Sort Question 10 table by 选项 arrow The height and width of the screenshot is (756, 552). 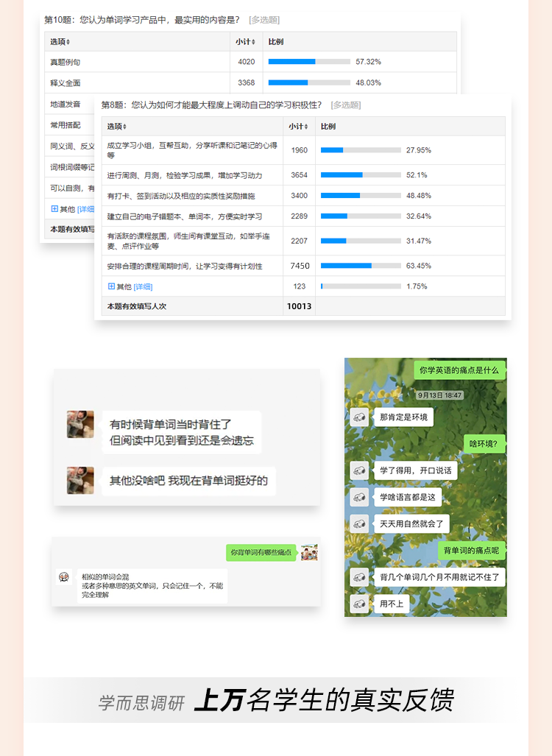tap(68, 43)
